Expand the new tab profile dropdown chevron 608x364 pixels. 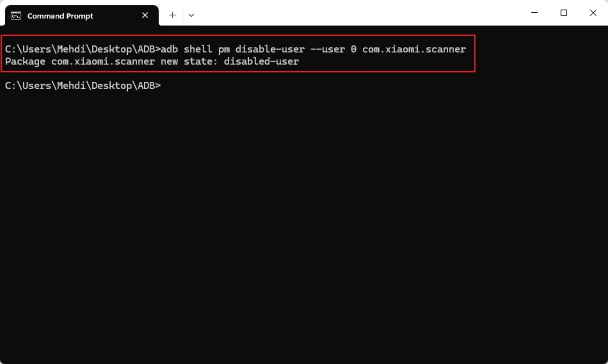point(191,15)
